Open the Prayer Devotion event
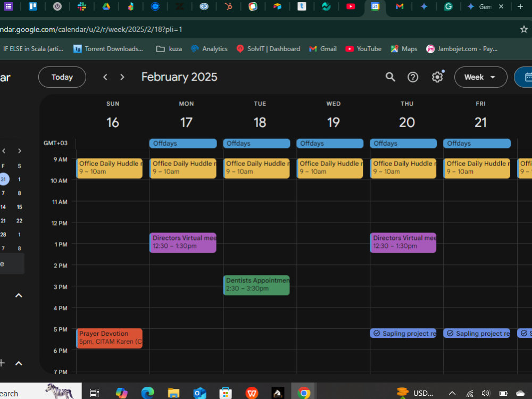The width and height of the screenshot is (532, 399). (109, 338)
